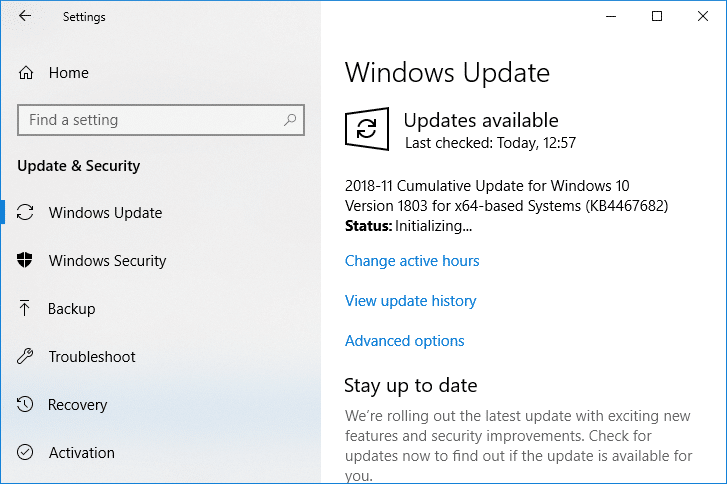This screenshot has width=727, height=484.
Task: Click the back arrow in Settings
Action: (x=24, y=16)
